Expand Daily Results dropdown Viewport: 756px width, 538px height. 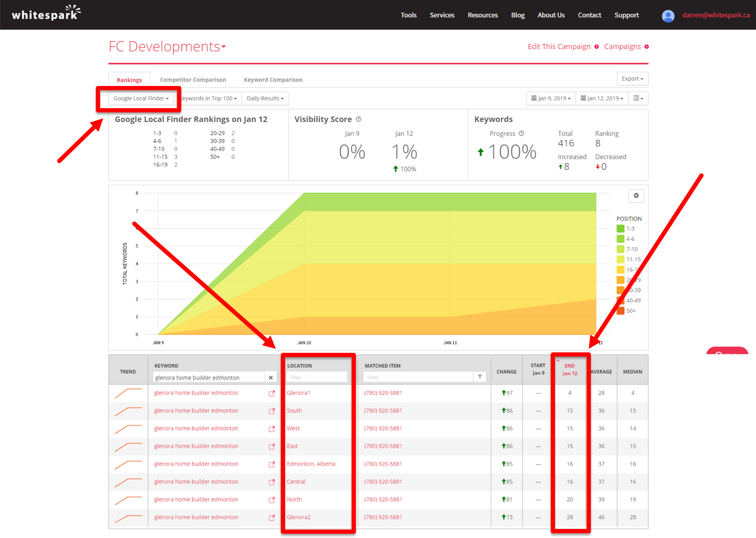(x=265, y=98)
